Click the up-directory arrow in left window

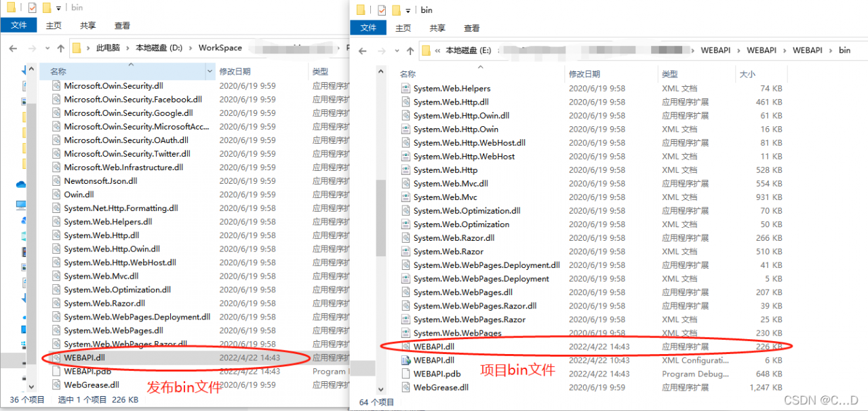coord(60,48)
